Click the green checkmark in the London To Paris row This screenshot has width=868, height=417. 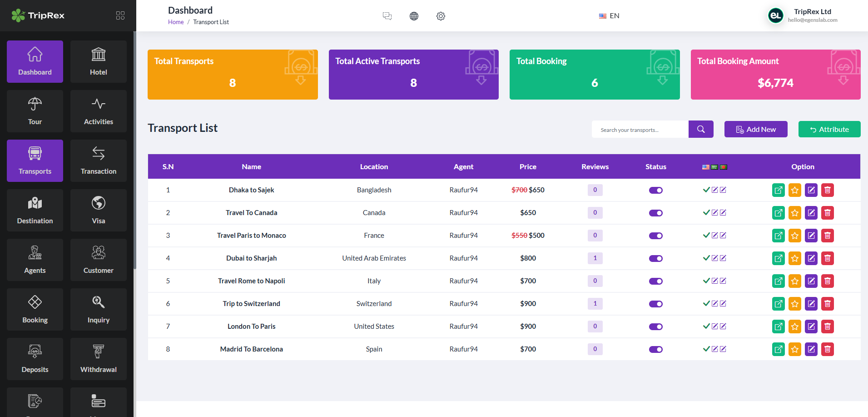pyautogui.click(x=706, y=326)
